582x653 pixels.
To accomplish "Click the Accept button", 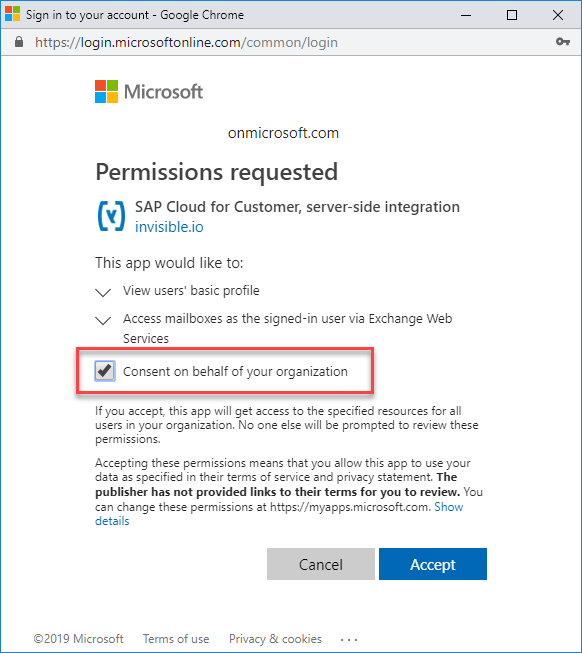I will 433,564.
